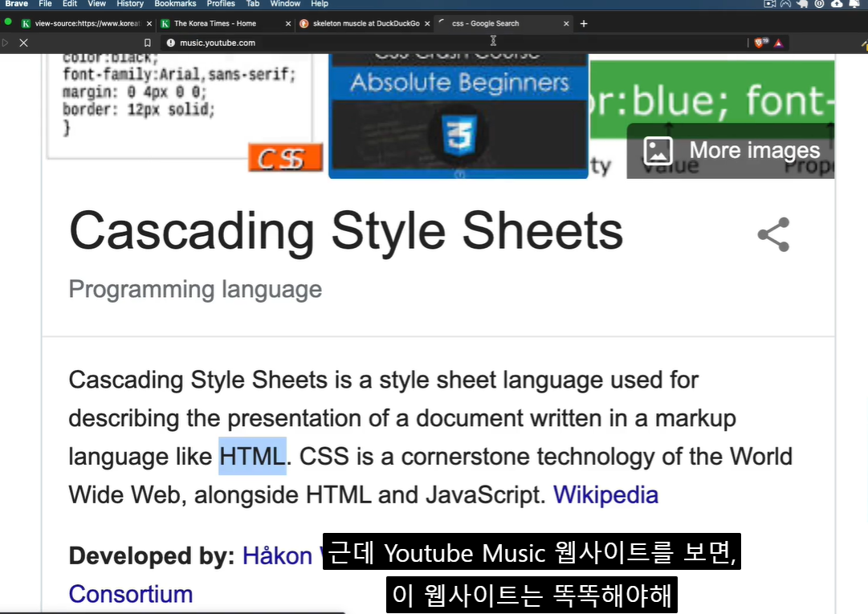
Task: Click the notification bell icon in menu bar
Action: (854, 4)
